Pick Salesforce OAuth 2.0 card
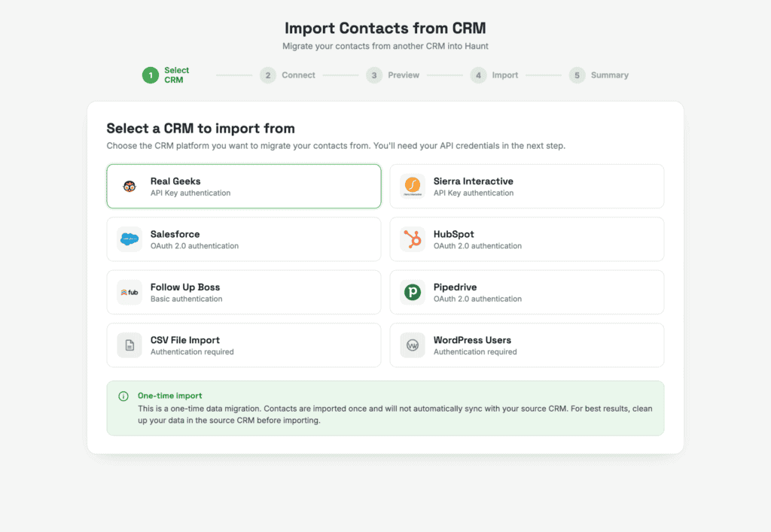This screenshot has height=532, width=771. (x=244, y=239)
